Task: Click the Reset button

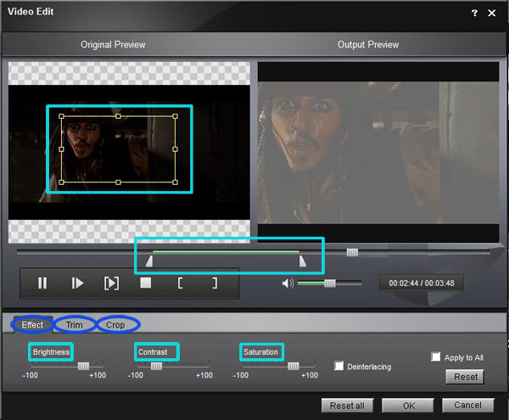Action: (x=465, y=377)
